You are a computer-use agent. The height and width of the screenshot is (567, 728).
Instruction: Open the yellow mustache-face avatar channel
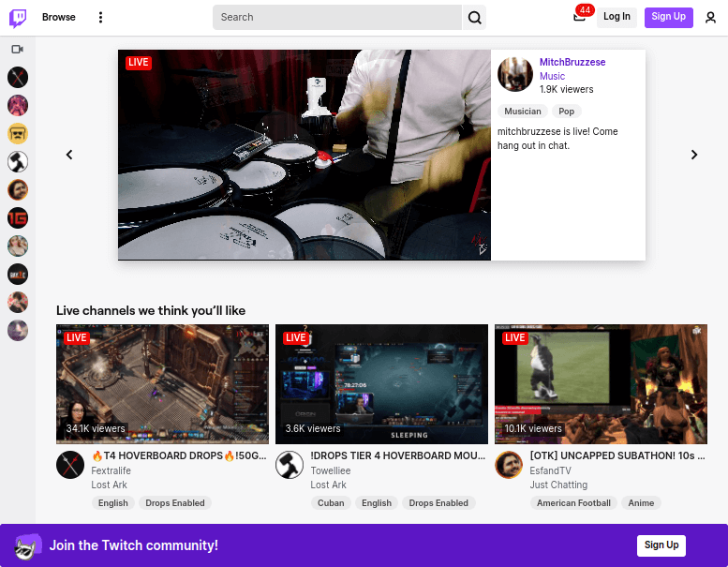pyautogui.click(x=18, y=134)
